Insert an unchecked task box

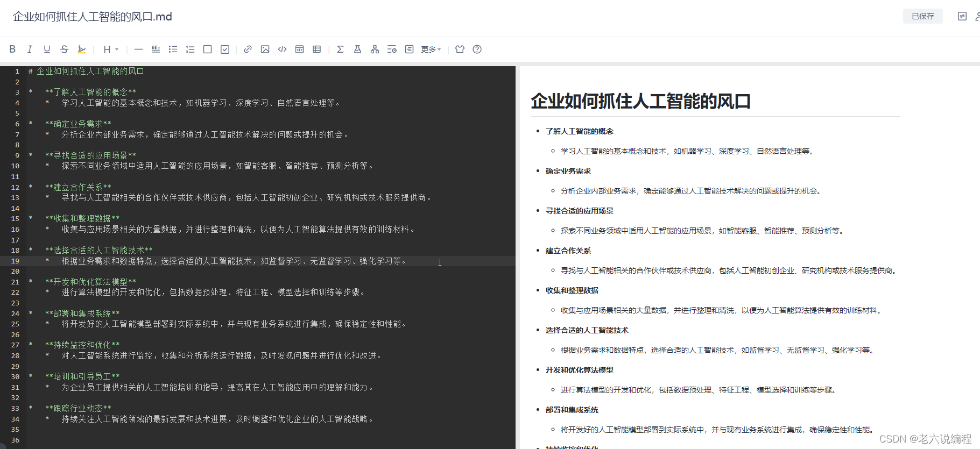pos(207,49)
